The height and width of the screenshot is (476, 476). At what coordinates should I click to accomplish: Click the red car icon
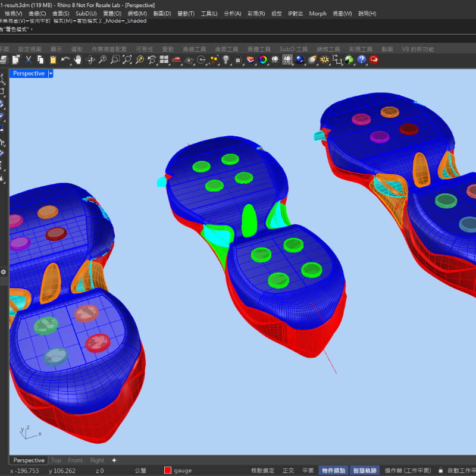[x=177, y=59]
